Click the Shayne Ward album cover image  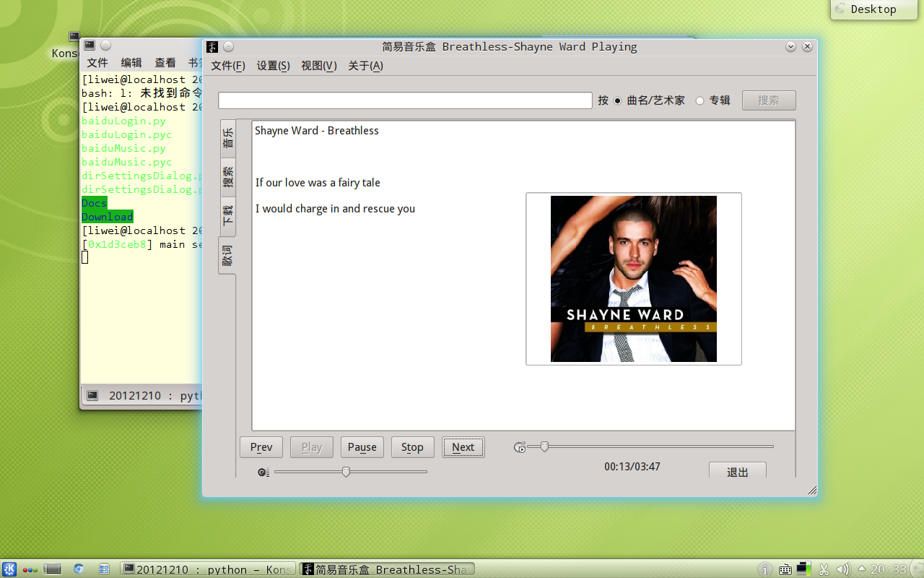[634, 279]
